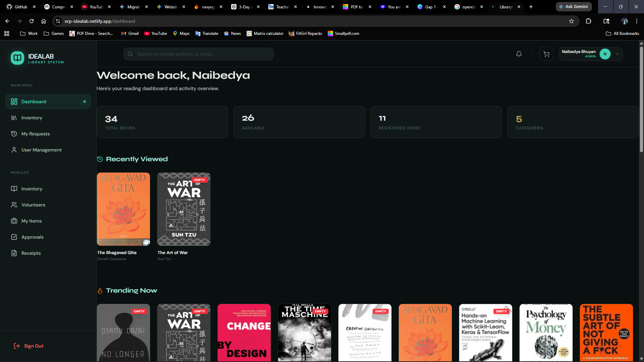Viewport: 644px width, 362px height.
Task: Open All Bookmarks folder
Action: coord(623,34)
